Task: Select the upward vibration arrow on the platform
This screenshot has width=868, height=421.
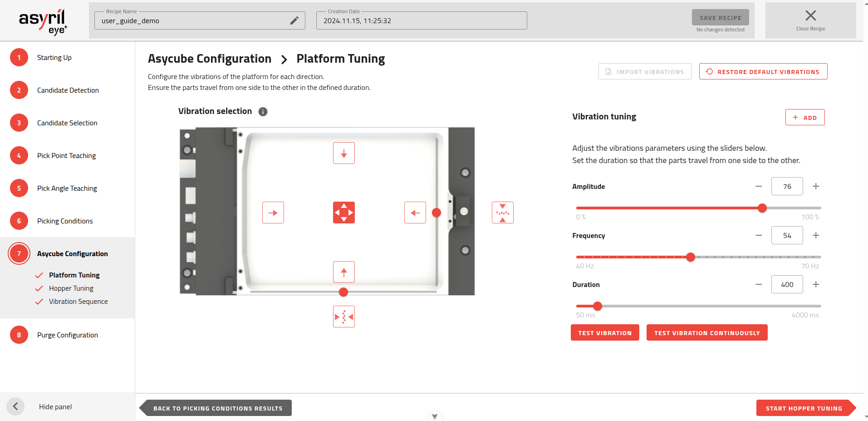Action: click(x=344, y=272)
